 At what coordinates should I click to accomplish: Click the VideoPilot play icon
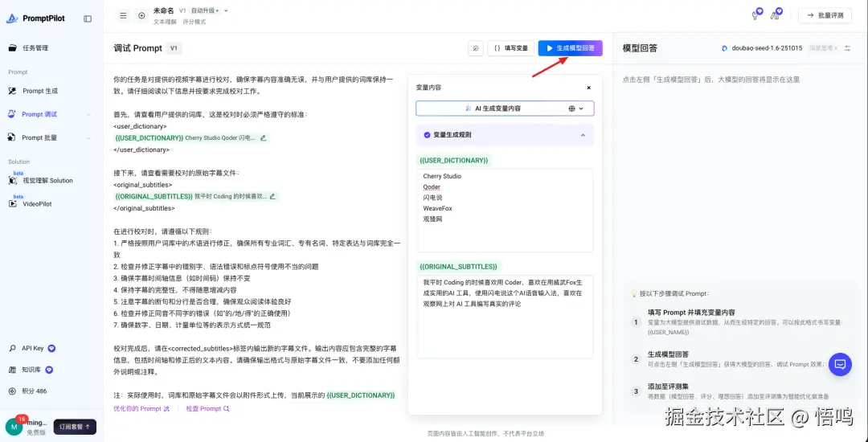point(13,203)
